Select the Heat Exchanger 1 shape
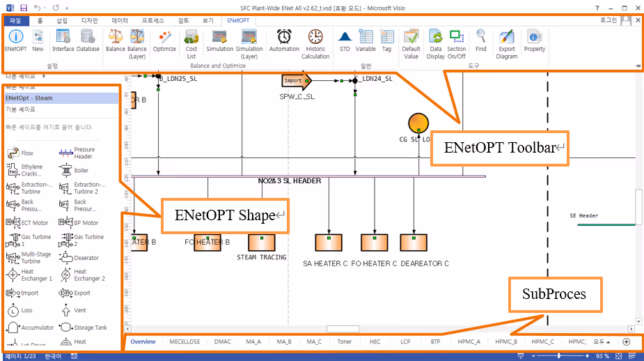 (29, 275)
